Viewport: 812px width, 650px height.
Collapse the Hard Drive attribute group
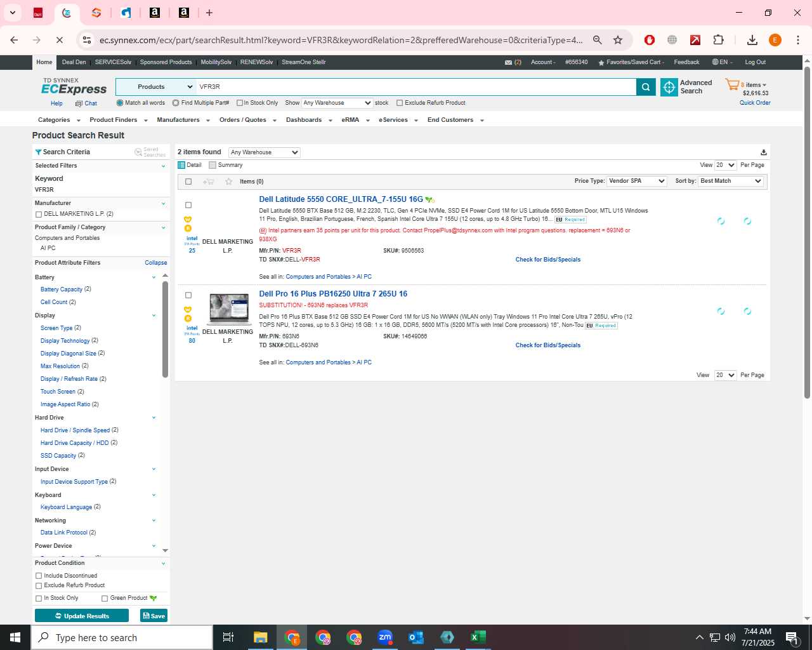pos(154,418)
